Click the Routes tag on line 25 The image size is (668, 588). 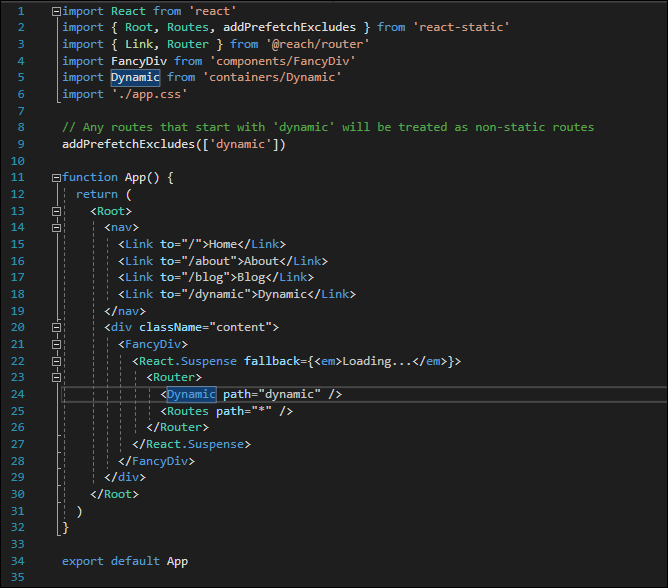coord(188,411)
